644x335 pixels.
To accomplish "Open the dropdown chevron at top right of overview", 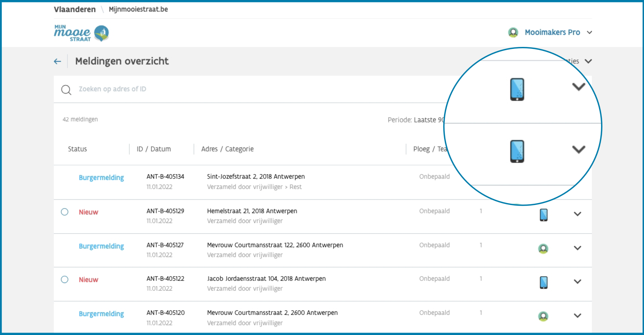I will [x=588, y=61].
